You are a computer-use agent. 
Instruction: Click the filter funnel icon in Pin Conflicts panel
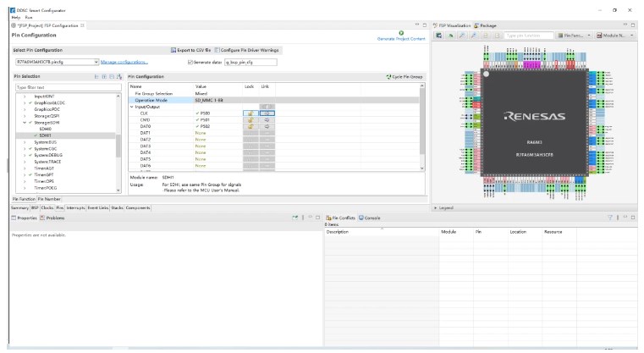(610, 218)
